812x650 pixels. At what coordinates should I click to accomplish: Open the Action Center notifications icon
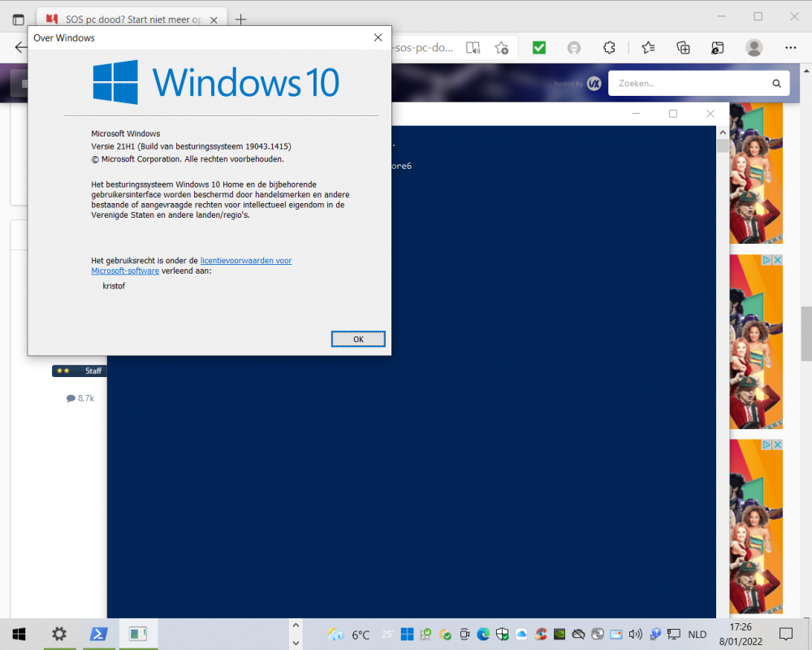click(786, 634)
